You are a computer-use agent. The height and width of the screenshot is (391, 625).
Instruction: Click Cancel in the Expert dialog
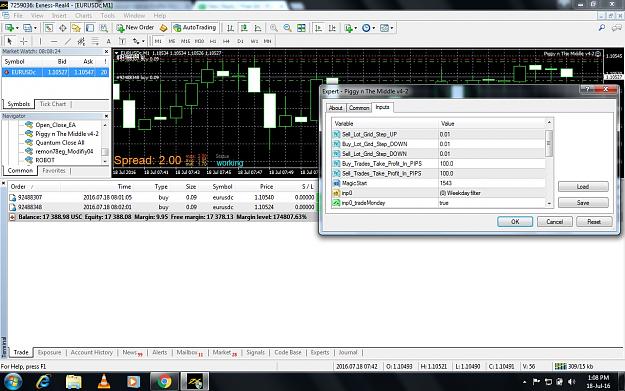tap(554, 222)
